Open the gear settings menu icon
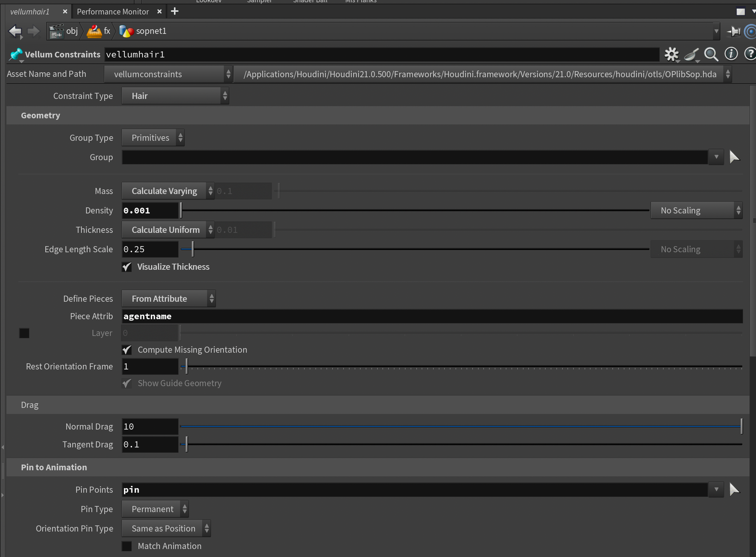This screenshot has width=756, height=557. (671, 54)
